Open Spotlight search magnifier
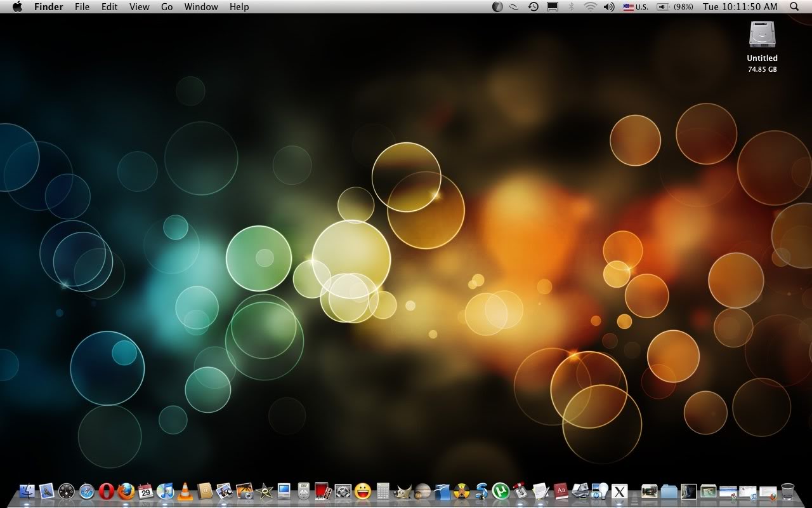The width and height of the screenshot is (812, 508). pyautogui.click(x=794, y=6)
